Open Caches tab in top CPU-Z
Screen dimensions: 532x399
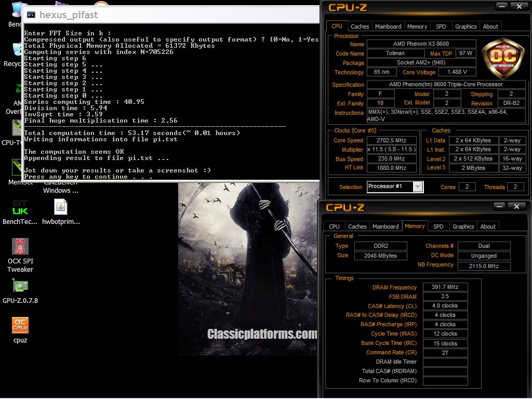coord(360,26)
